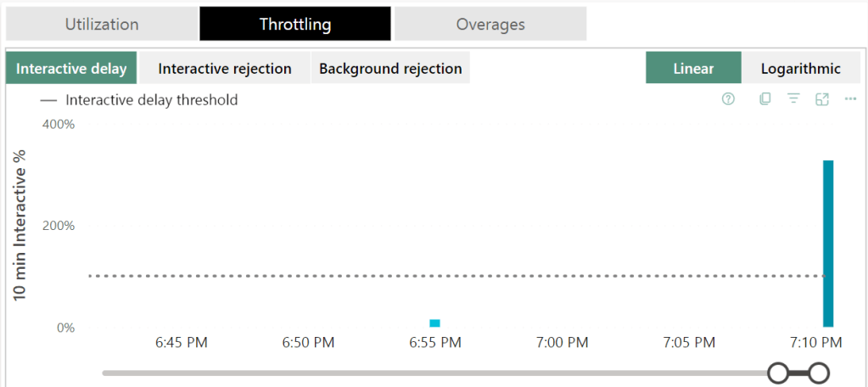Select the Throttling tab
868x387 pixels.
295,24
